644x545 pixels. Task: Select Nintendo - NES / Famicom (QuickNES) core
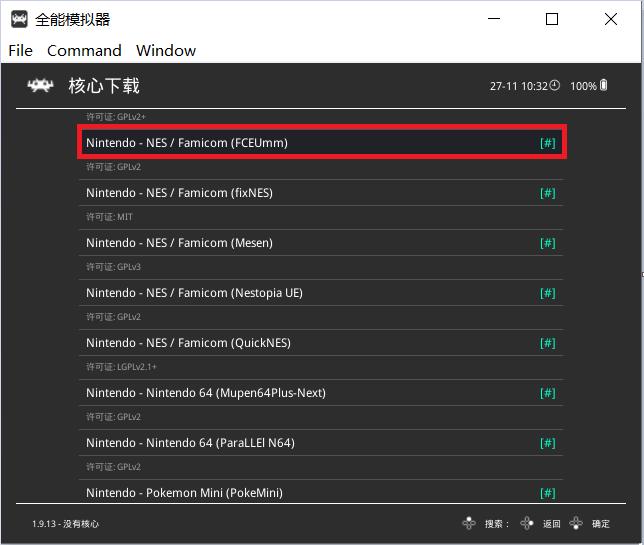pyautogui.click(x=320, y=343)
